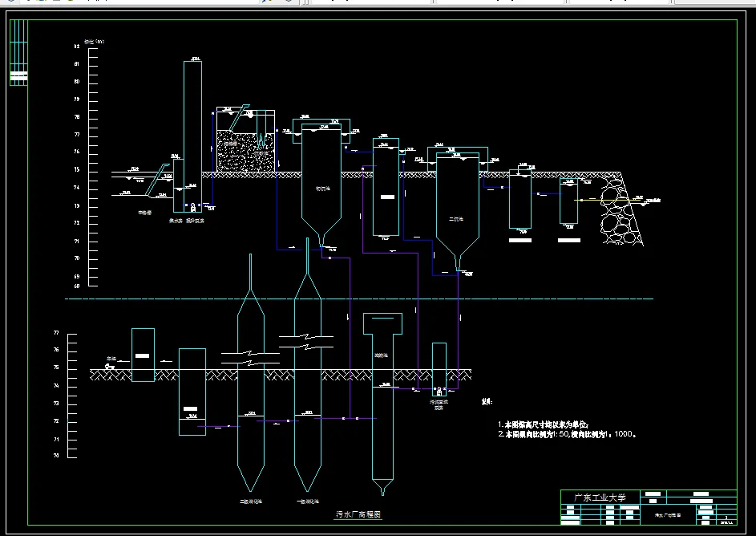This screenshot has width=756, height=536.
Task: Click the '69' mark on the elevation scale
Action: 77,277
